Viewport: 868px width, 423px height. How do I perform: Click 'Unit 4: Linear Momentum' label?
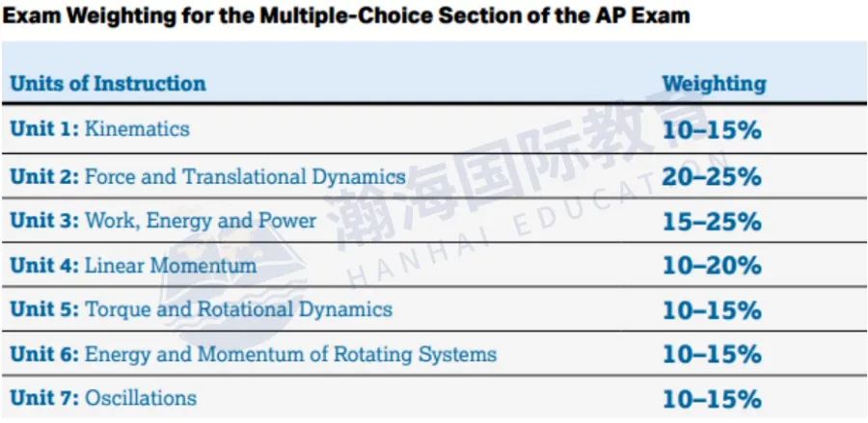click(x=133, y=265)
